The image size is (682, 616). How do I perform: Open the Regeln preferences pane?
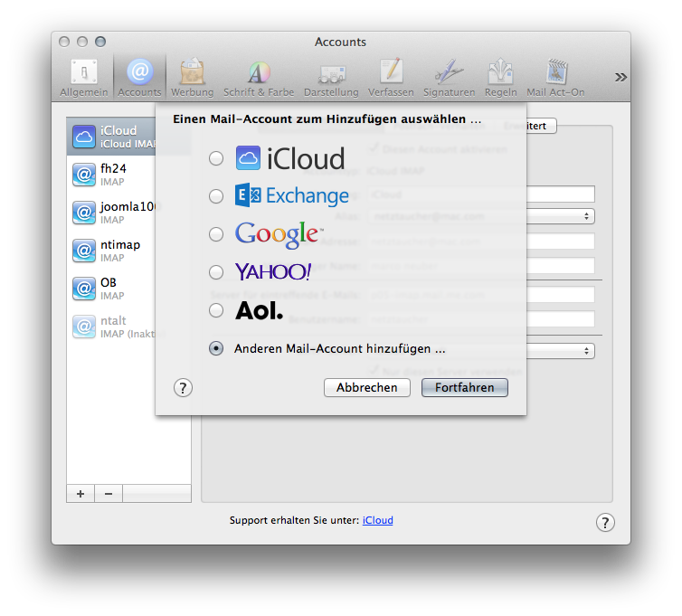500,78
